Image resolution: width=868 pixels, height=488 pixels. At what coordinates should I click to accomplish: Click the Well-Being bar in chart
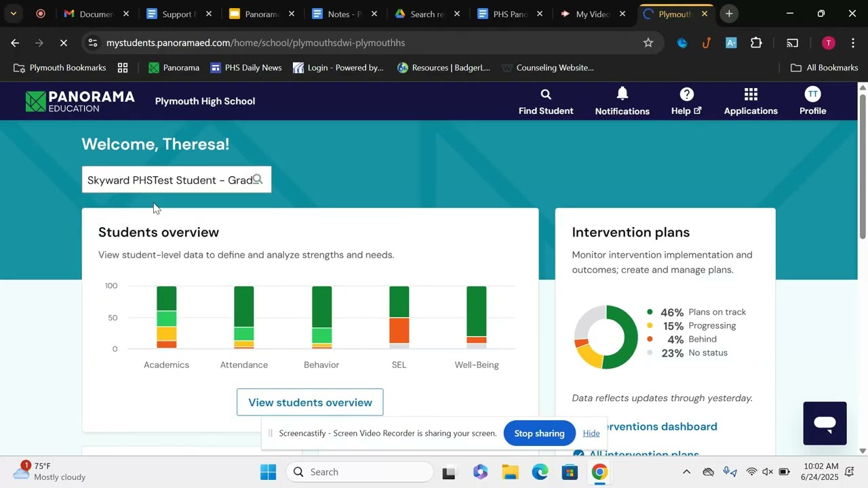476,317
